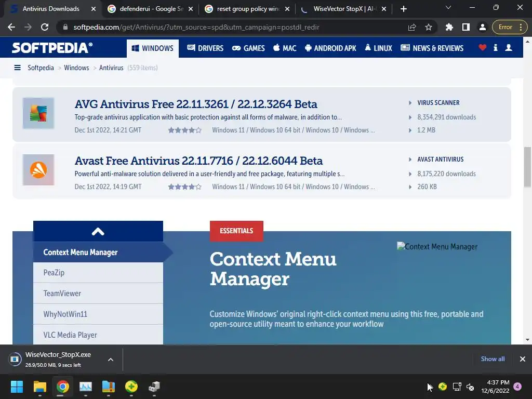
Task: Open the Mac category menu
Action: click(285, 48)
